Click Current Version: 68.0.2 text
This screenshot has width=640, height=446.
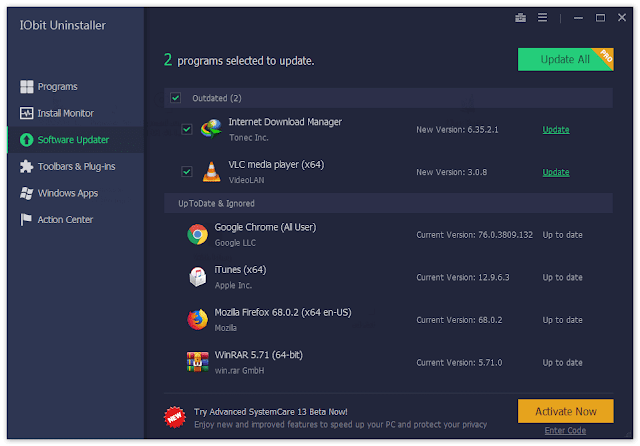459,320
